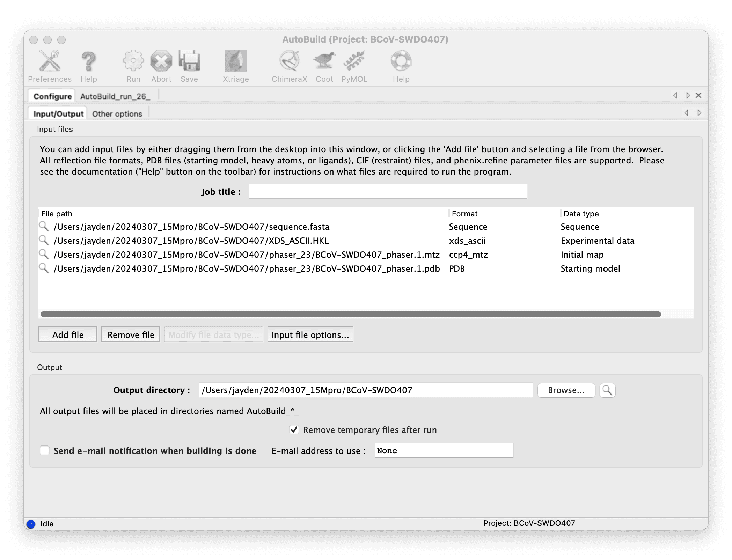Click the lifebuoy Help icon
The image size is (732, 560).
(x=401, y=66)
